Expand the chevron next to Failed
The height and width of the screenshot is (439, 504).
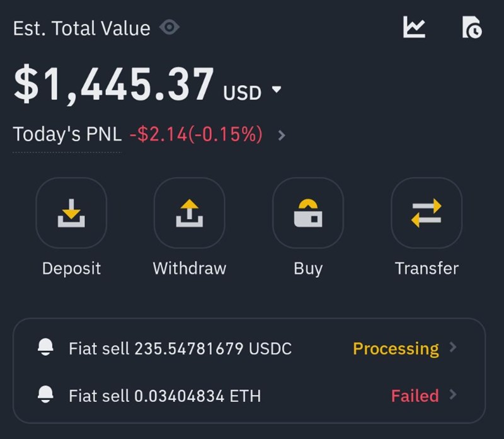(453, 395)
